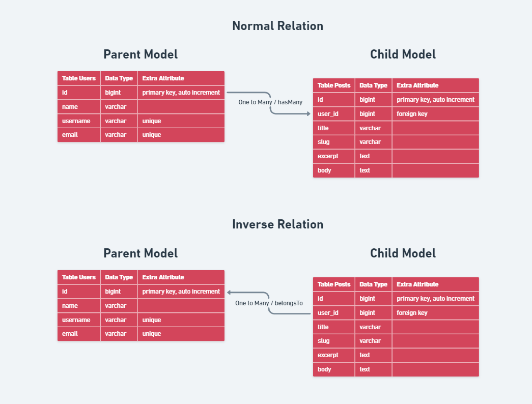Click the 'Normal Relation' heading
Screen dimensions: 532x404
[277, 26]
